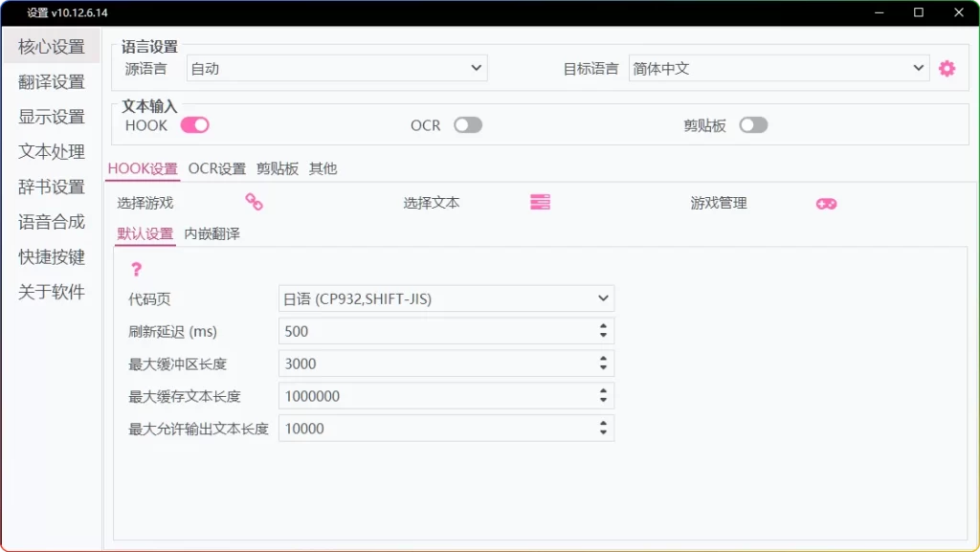Screen dimensions: 980x552
Task: Select the 剪贴板 tab
Action: pos(279,168)
